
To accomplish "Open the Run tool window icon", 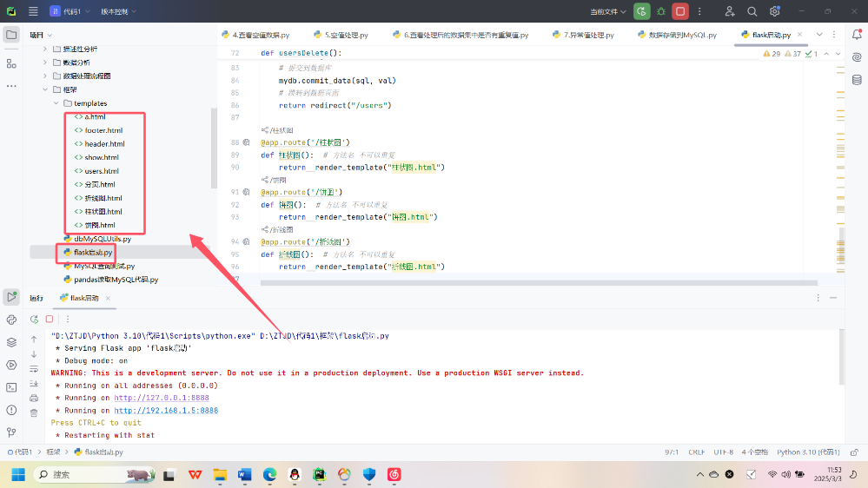I will click(11, 297).
